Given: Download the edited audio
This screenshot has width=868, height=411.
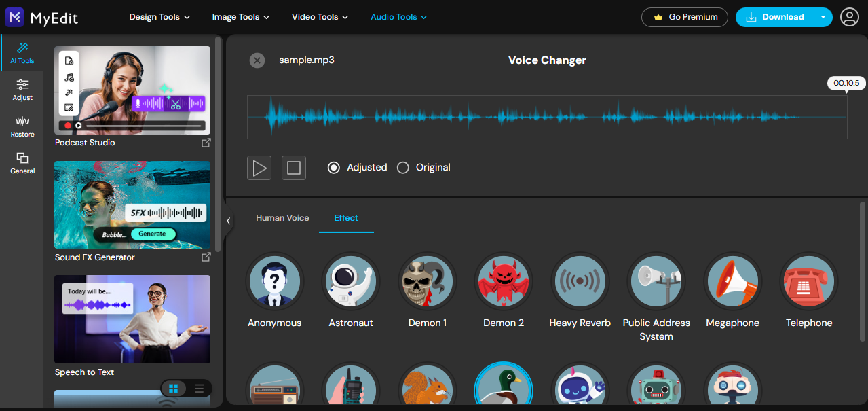Looking at the screenshot, I should coord(774,17).
